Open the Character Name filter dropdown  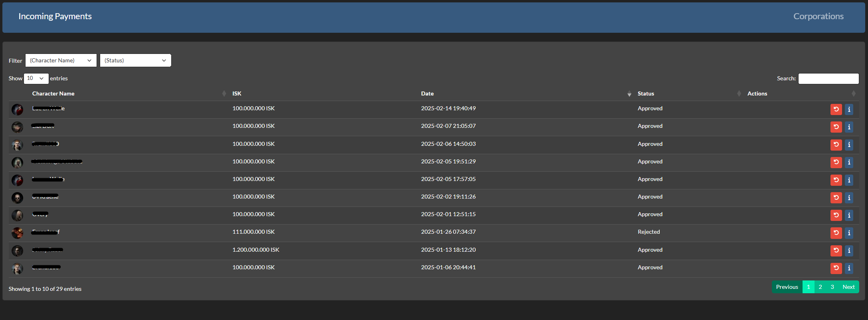[61, 60]
